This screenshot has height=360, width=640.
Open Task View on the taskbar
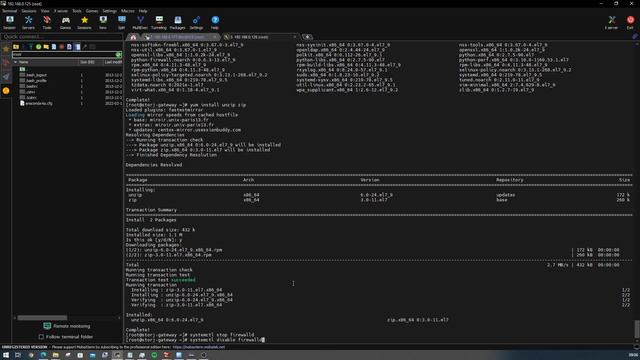click(18, 355)
